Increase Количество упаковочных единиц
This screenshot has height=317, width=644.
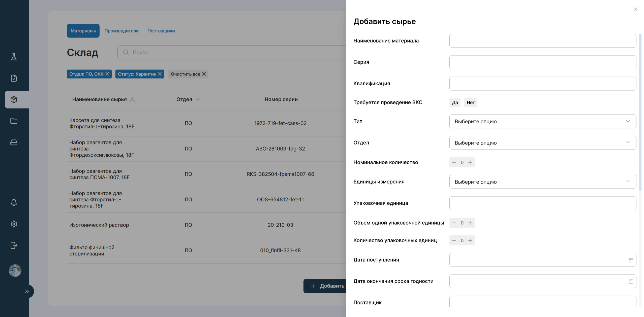click(x=470, y=240)
